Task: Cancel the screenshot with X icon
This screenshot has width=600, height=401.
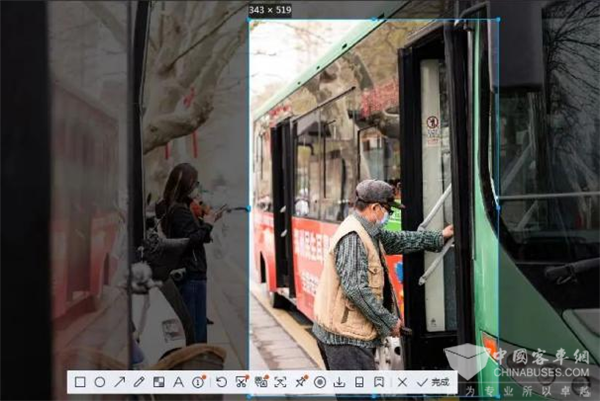Action: click(402, 382)
